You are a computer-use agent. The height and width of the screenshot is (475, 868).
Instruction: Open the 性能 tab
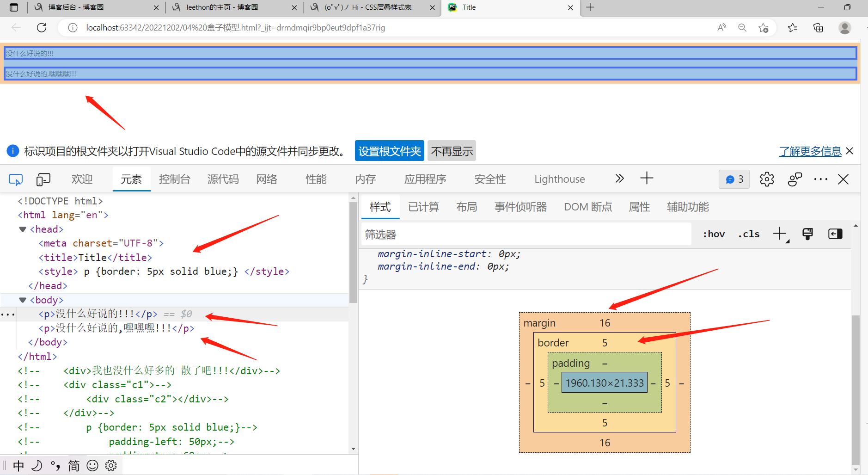[316, 179]
